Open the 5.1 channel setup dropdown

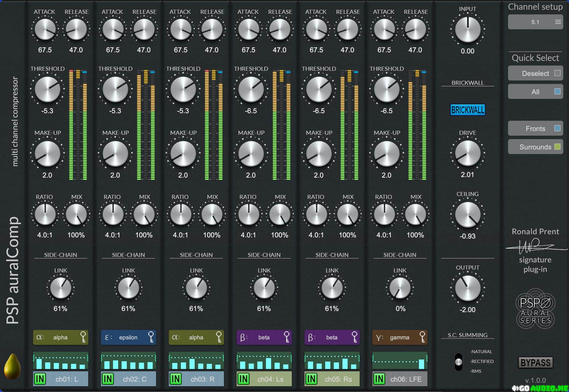click(x=535, y=22)
